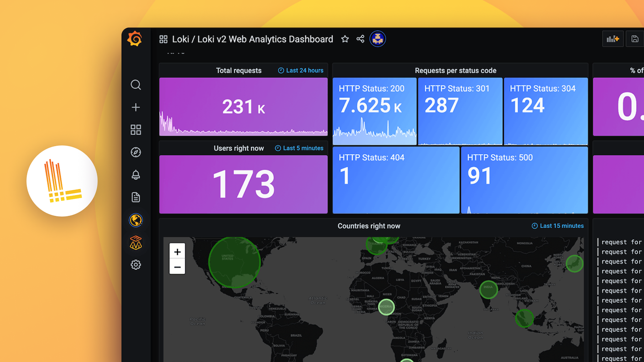Click the share dashboard icon
Image resolution: width=644 pixels, height=362 pixels.
[x=360, y=39]
